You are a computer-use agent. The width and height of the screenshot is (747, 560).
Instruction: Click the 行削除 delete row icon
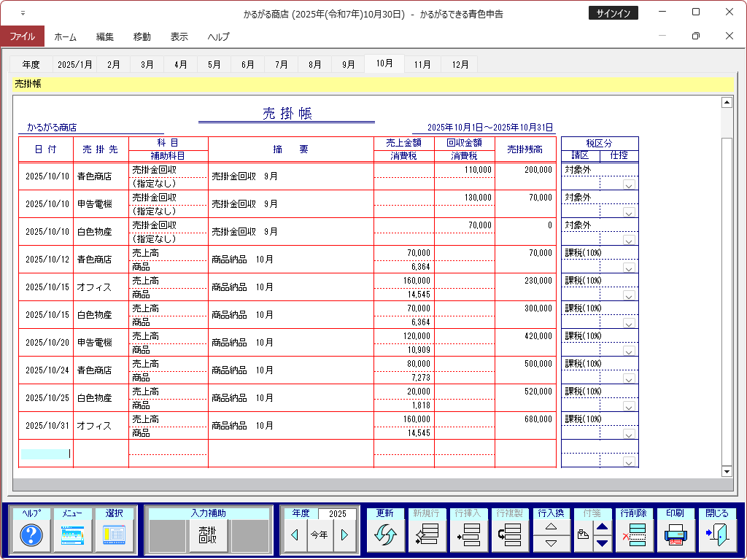pos(635,536)
